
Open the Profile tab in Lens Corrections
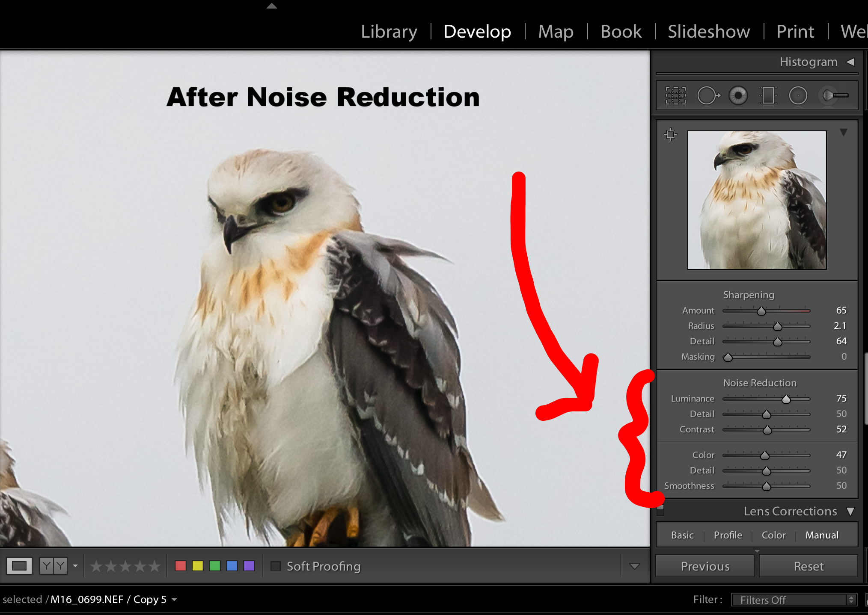pyautogui.click(x=728, y=535)
